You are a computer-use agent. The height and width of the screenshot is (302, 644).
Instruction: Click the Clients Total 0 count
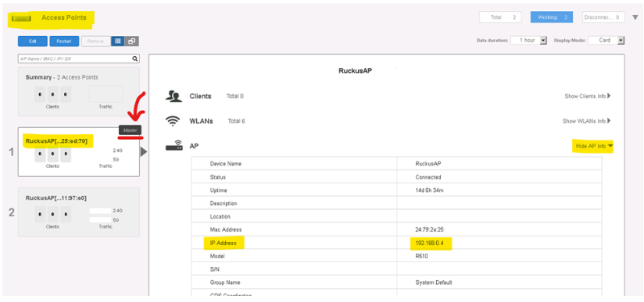click(x=235, y=96)
